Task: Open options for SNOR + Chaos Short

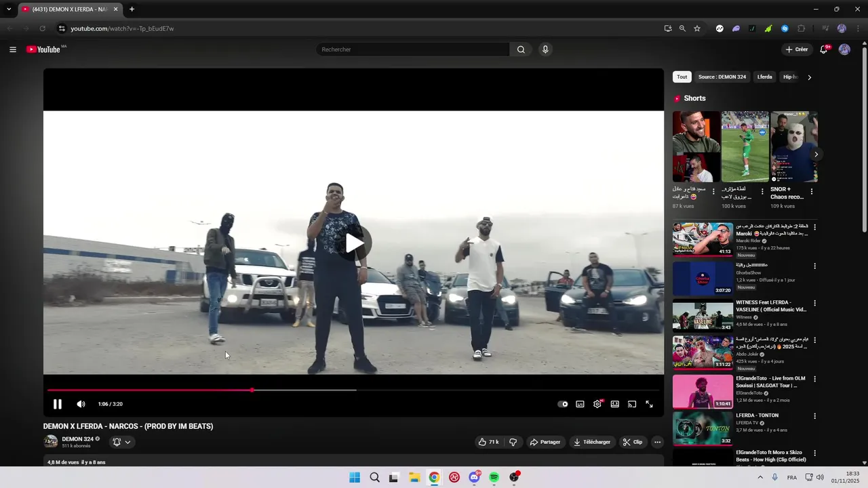Action: click(812, 192)
